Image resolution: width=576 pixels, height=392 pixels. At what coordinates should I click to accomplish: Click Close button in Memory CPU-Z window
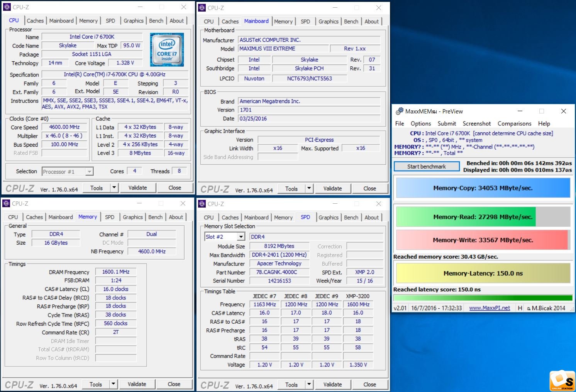pos(174,384)
